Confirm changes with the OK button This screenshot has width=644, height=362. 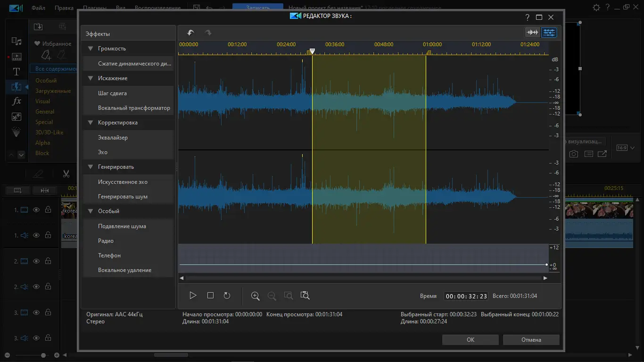click(470, 340)
